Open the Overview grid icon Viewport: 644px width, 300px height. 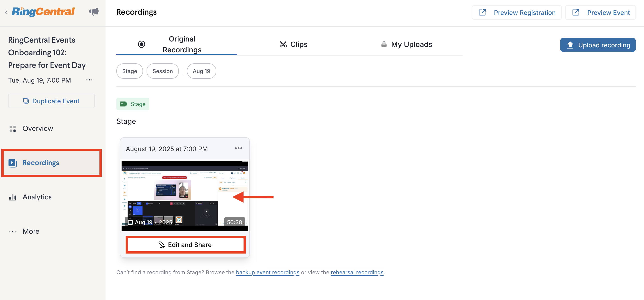pyautogui.click(x=12, y=129)
